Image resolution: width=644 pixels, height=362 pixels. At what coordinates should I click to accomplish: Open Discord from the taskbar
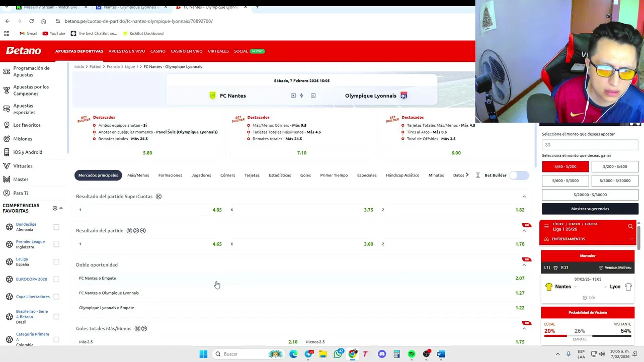click(382, 354)
